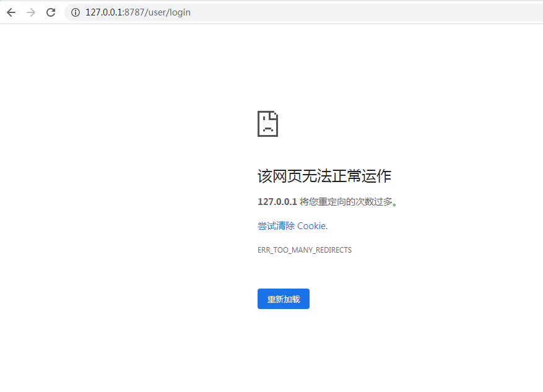The width and height of the screenshot is (543, 392).
Task: Click the 8787 port number in the URL
Action: (x=134, y=12)
